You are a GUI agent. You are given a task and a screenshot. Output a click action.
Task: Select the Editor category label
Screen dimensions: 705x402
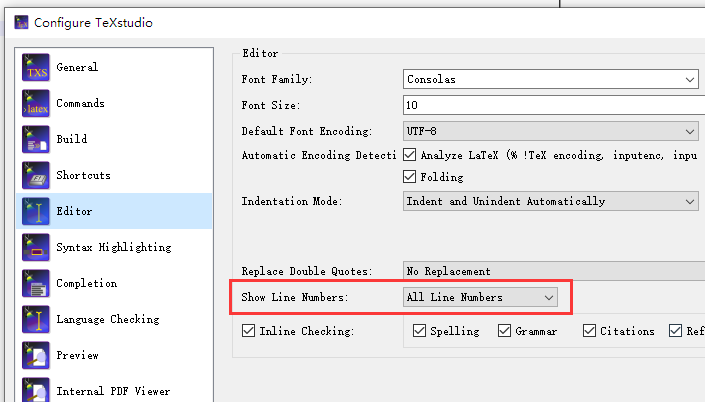pyautogui.click(x=74, y=211)
